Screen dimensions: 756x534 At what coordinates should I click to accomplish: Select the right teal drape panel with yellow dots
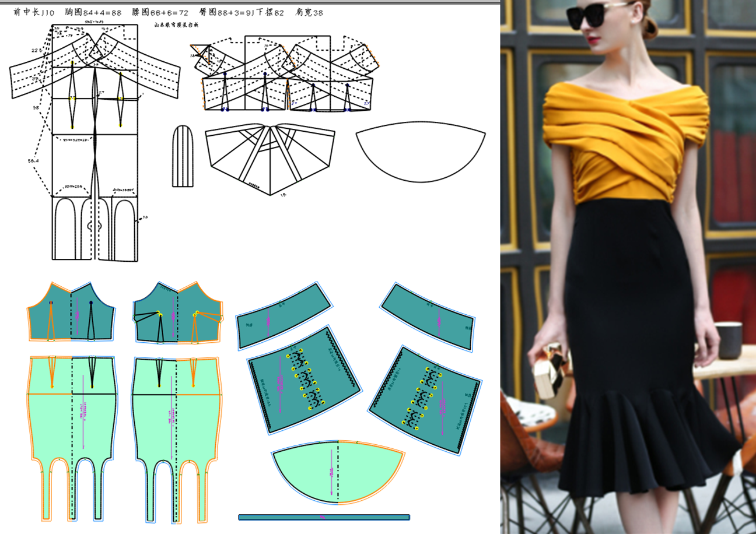(426, 400)
